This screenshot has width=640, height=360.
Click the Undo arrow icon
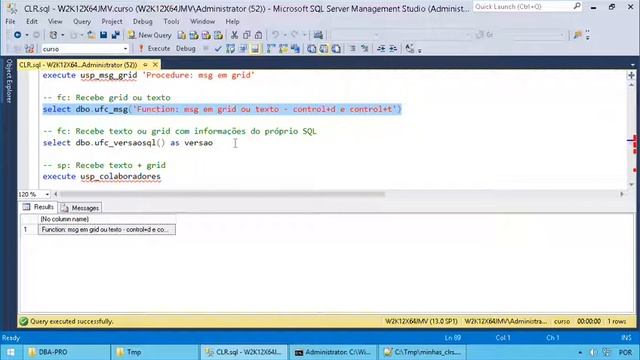click(x=276, y=35)
